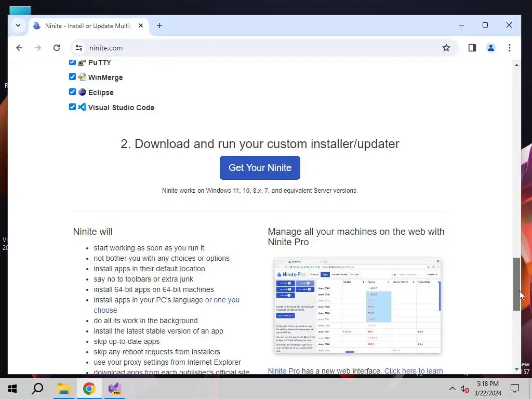Show hidden system tray icons
The height and width of the screenshot is (399, 532).
point(453,389)
